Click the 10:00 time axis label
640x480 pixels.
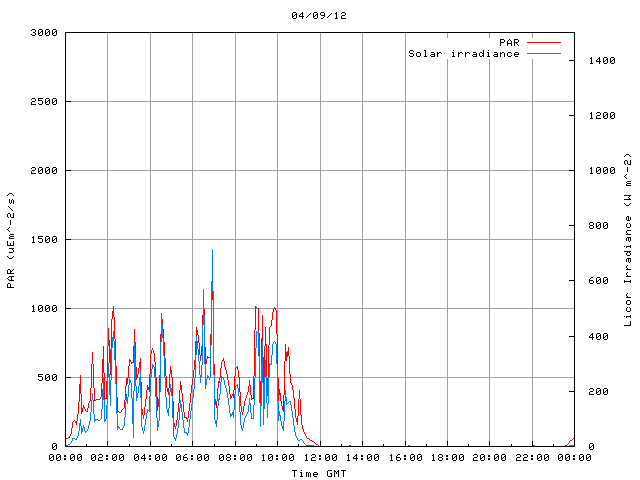point(278,458)
